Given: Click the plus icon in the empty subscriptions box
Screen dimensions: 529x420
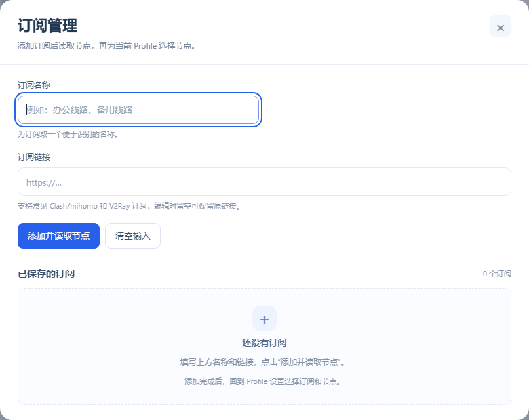Looking at the screenshot, I should pyautogui.click(x=264, y=319).
